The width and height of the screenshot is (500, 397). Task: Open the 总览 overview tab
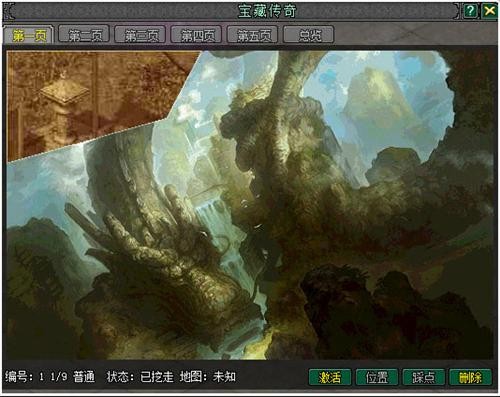309,34
